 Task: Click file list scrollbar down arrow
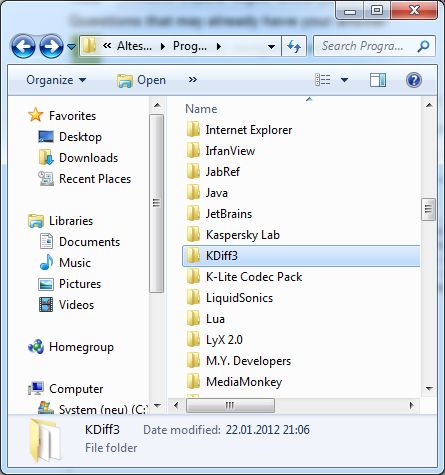click(x=429, y=389)
